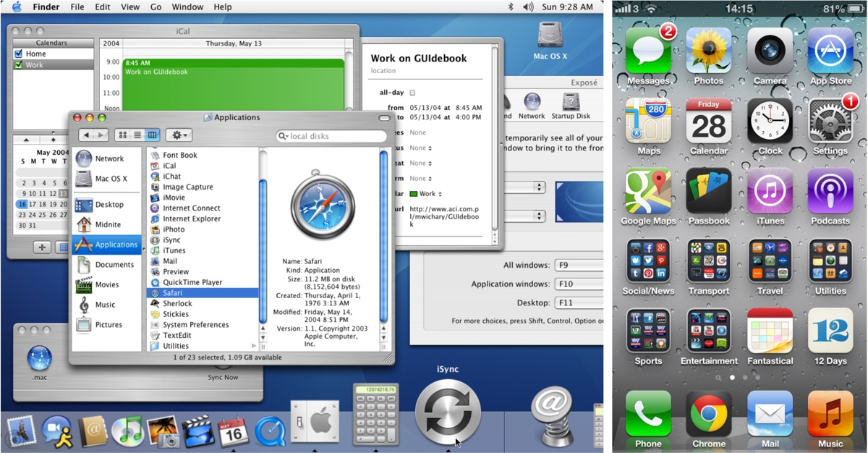
Task: Expand the Utilities folder in Applications list
Action: 253,346
